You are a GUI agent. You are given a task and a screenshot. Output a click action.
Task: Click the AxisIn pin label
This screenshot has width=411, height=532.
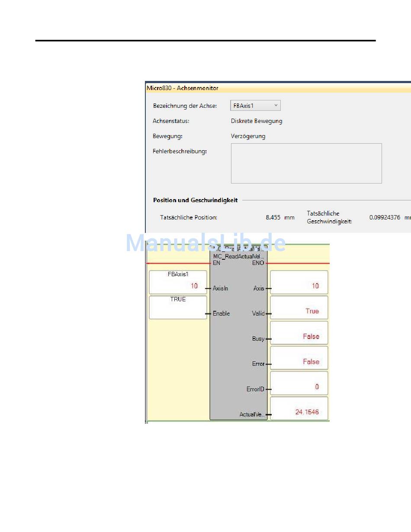click(220, 288)
